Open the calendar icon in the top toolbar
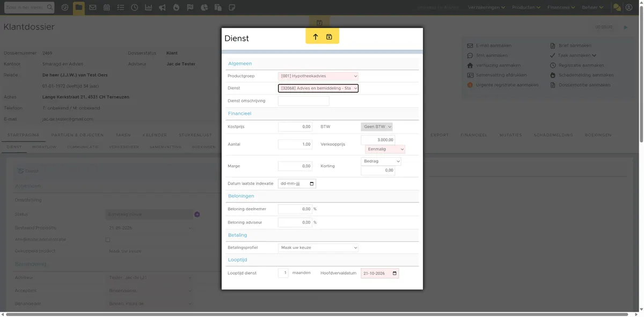Viewport: 644px width, 317px height. click(x=107, y=8)
